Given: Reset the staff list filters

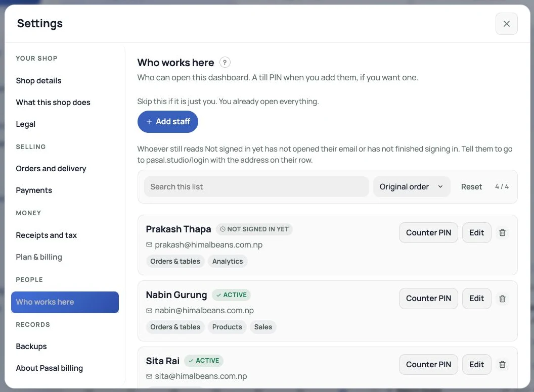Looking at the screenshot, I should pos(471,187).
